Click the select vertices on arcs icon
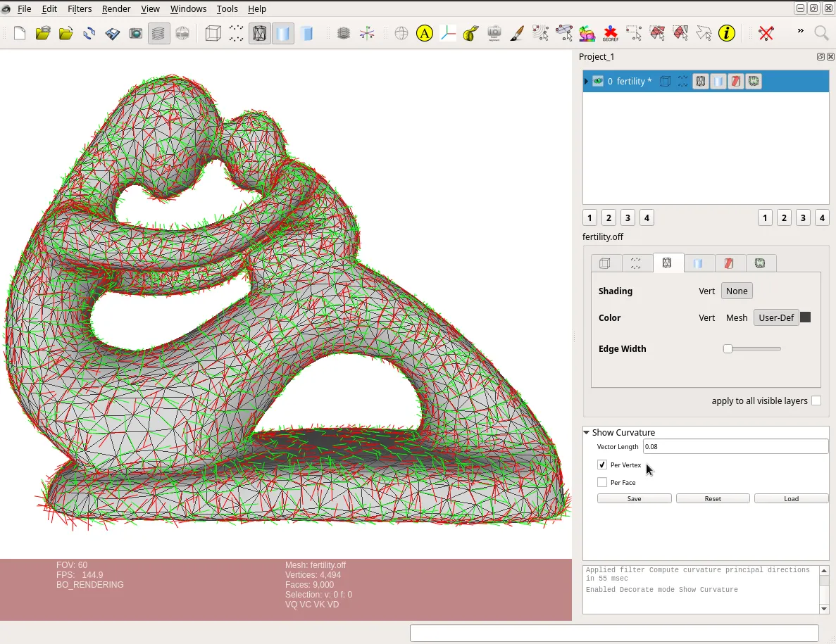 coord(541,33)
